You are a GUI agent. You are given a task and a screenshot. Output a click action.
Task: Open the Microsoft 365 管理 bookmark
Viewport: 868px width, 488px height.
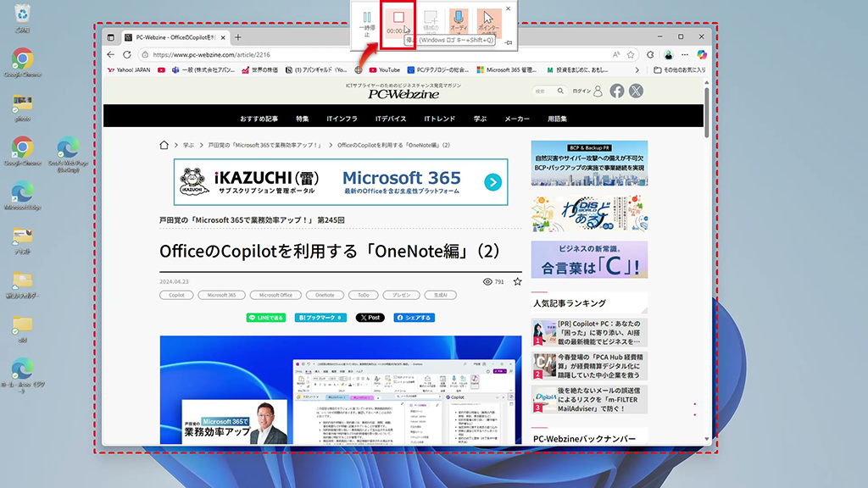pos(507,70)
